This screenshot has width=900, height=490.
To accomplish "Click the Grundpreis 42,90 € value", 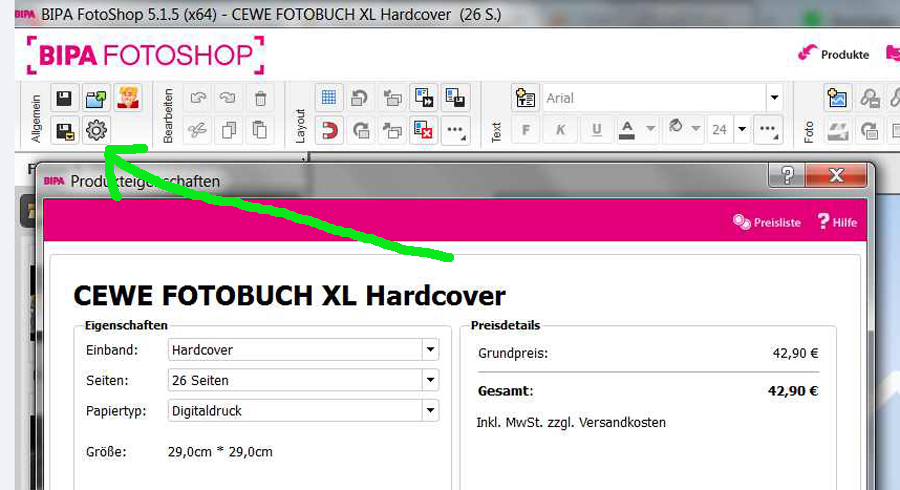I will [x=795, y=353].
